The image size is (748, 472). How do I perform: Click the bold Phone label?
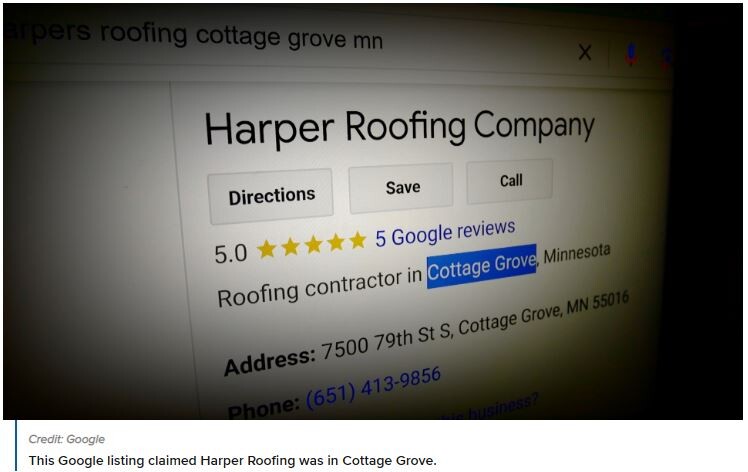264,408
